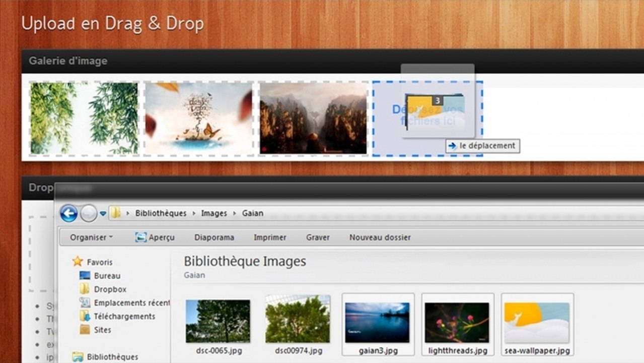Click the Sites folder icon

pyautogui.click(x=85, y=330)
